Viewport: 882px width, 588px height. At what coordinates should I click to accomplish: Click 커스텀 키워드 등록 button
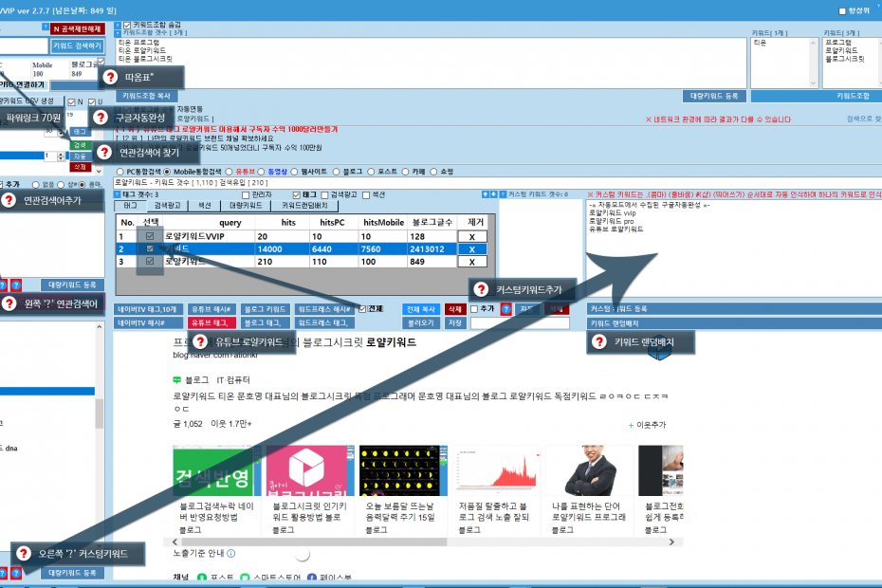pos(734,309)
